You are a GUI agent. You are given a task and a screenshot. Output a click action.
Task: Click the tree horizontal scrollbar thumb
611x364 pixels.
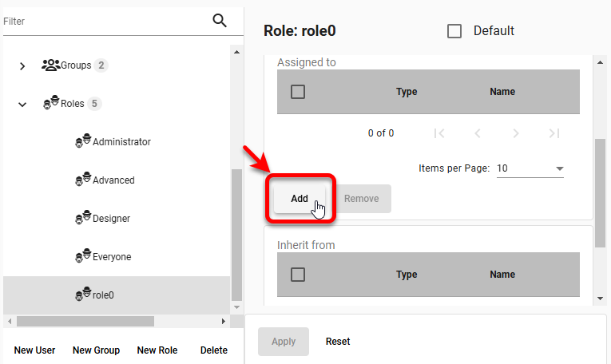85,321
